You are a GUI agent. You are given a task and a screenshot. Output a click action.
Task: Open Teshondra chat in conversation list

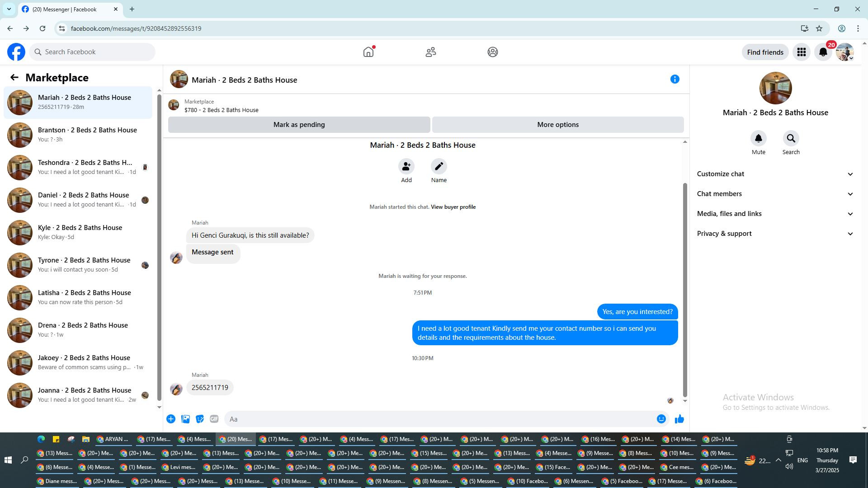78,168
